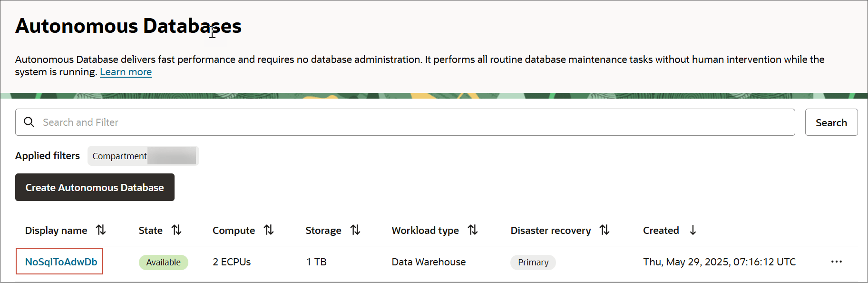The image size is (868, 283).
Task: Open the NoSqlToAdwDb database link
Action: pos(61,262)
